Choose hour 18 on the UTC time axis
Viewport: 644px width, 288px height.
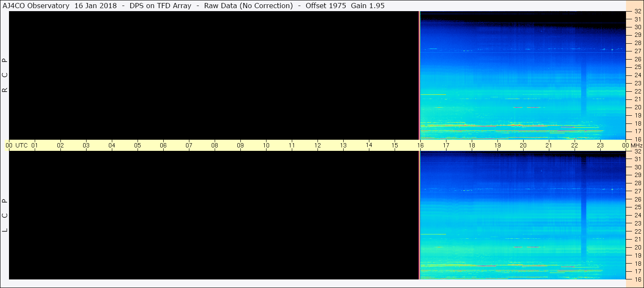click(x=472, y=145)
